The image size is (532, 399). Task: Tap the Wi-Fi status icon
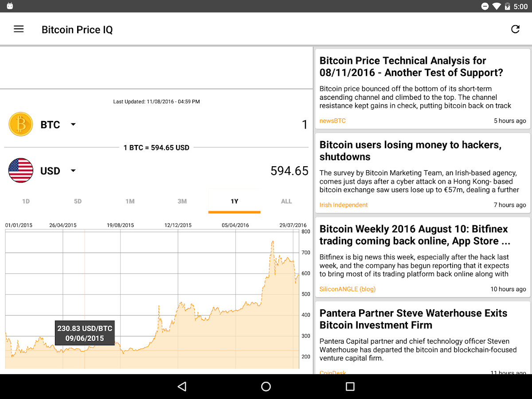(x=497, y=6)
